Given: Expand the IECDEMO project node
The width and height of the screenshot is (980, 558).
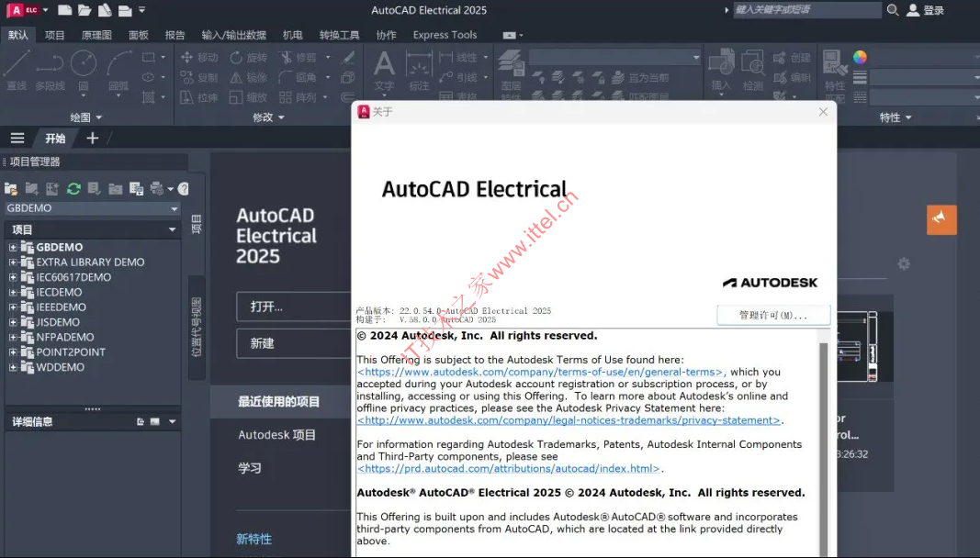Looking at the screenshot, I should pyautogui.click(x=13, y=293).
